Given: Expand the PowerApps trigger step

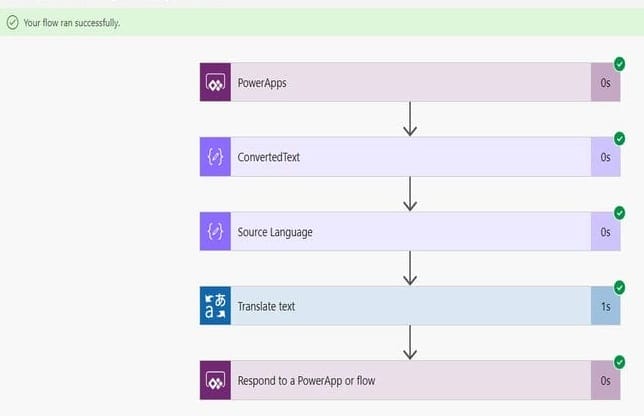Looking at the screenshot, I should 410,82.
